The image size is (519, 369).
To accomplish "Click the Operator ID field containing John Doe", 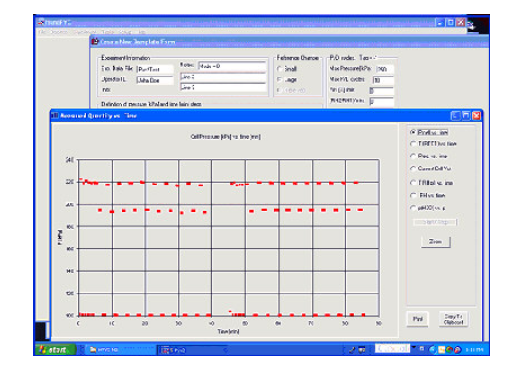I will point(155,80).
